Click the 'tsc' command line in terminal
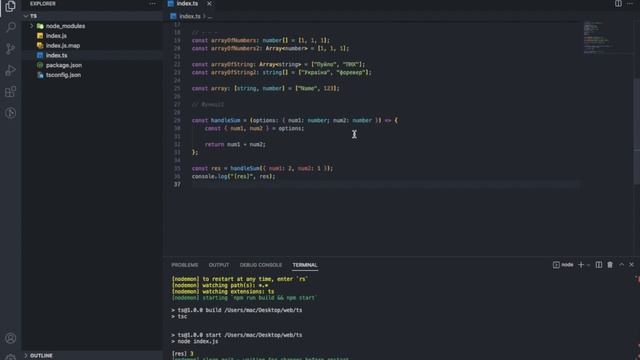The height and width of the screenshot is (360, 640). [179, 316]
